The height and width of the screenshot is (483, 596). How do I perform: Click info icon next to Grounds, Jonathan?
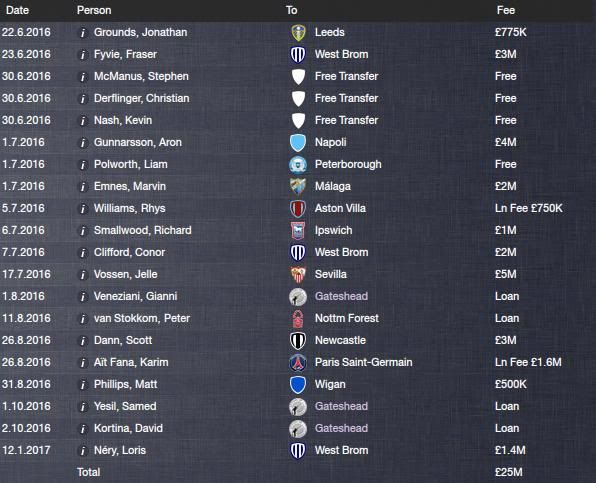(x=82, y=33)
